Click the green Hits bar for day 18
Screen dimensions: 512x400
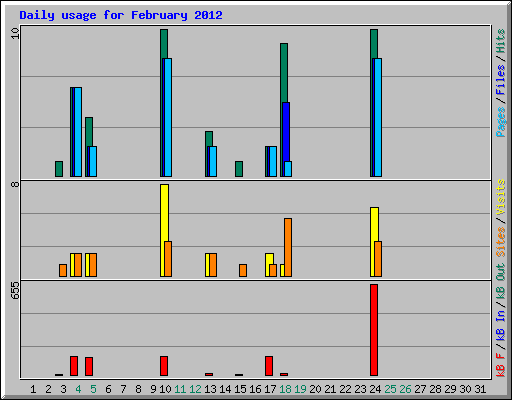[x=284, y=73]
